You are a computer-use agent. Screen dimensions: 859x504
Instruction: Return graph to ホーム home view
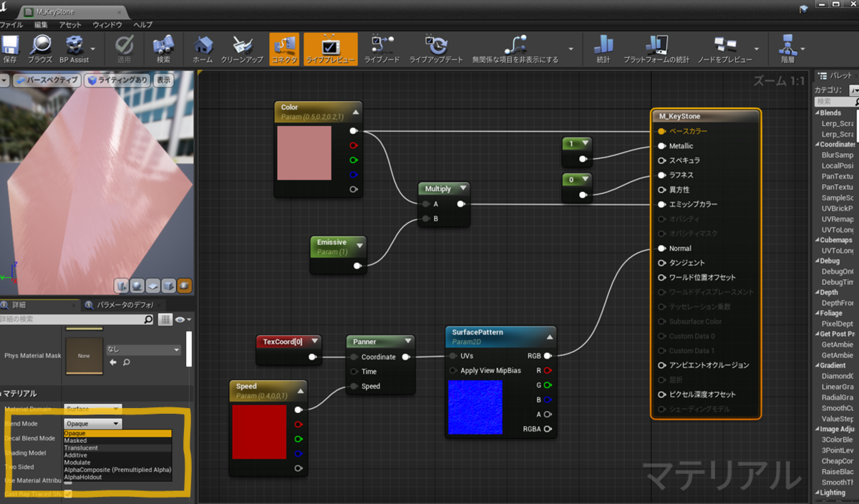pyautogui.click(x=203, y=49)
